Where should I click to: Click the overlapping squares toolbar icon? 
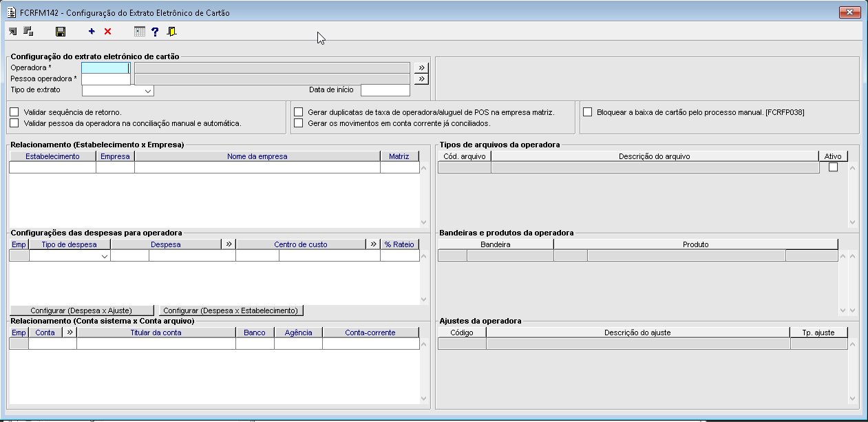coord(28,31)
